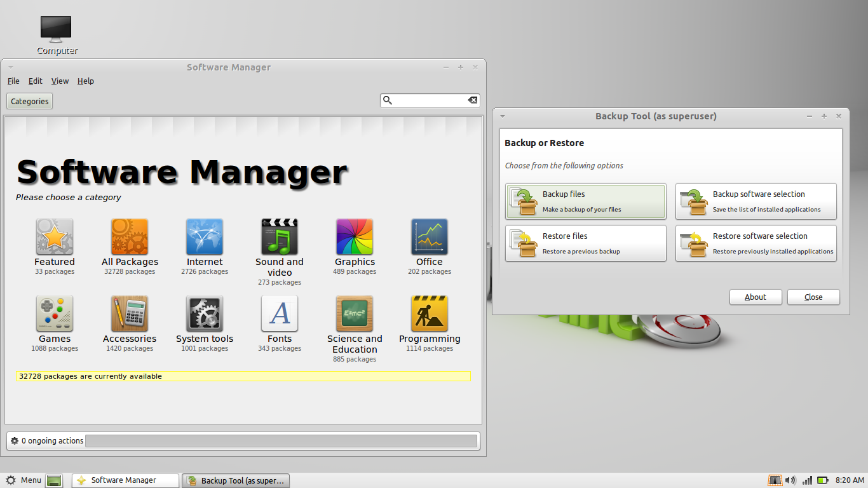The width and height of the screenshot is (868, 488).
Task: Open the Mint Menu on the panel
Action: pos(24,480)
